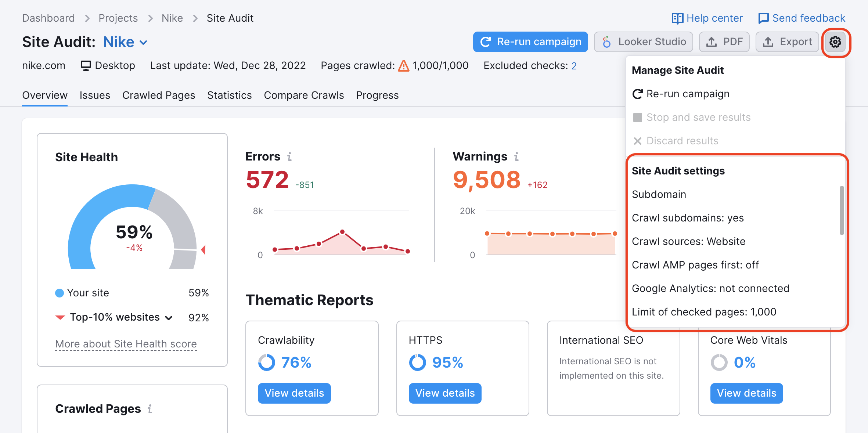Expand the Nike project dropdown chevron

click(144, 43)
